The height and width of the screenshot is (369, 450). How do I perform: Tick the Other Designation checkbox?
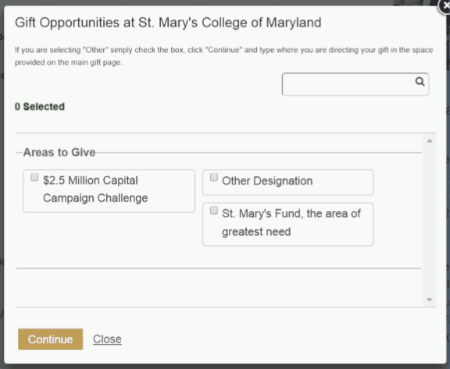tap(214, 177)
